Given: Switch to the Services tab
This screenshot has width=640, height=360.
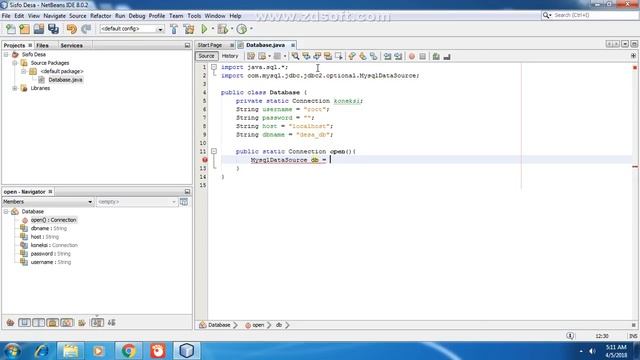Looking at the screenshot, I should pos(71,45).
